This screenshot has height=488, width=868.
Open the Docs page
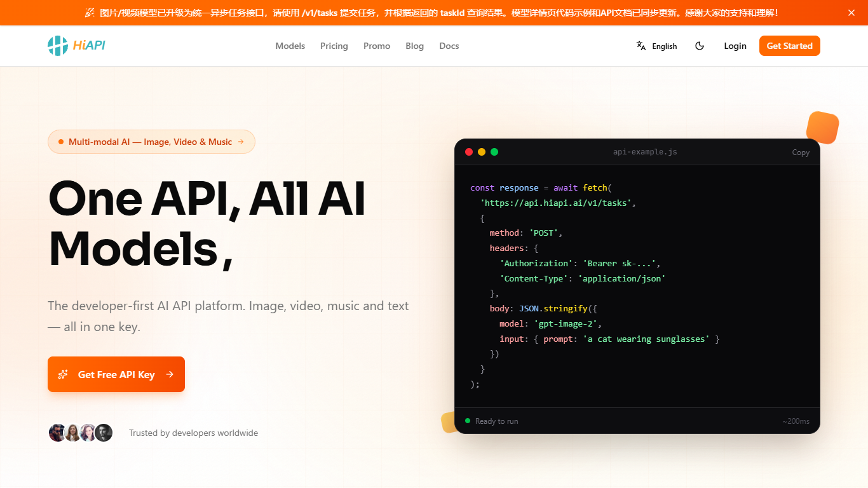point(449,46)
